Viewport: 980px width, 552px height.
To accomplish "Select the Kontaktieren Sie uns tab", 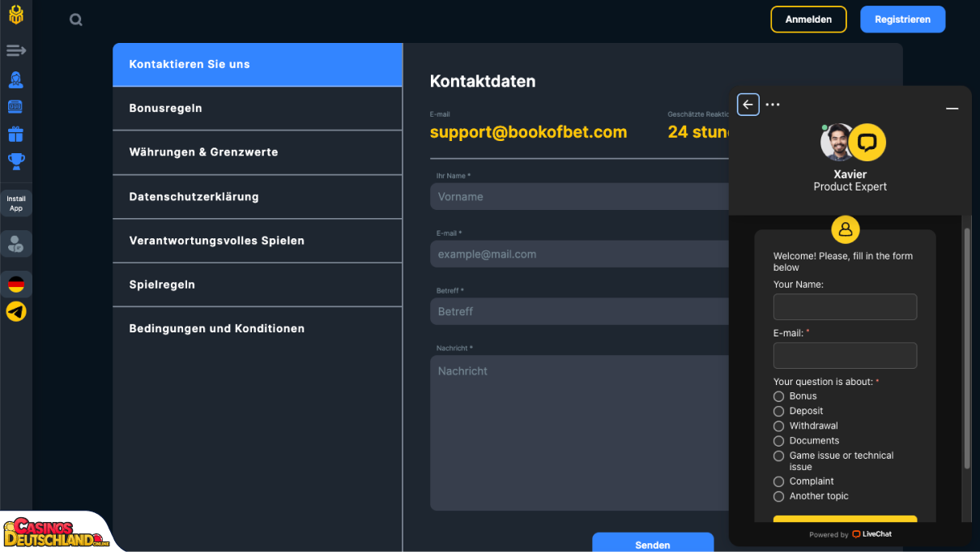I will [x=257, y=64].
